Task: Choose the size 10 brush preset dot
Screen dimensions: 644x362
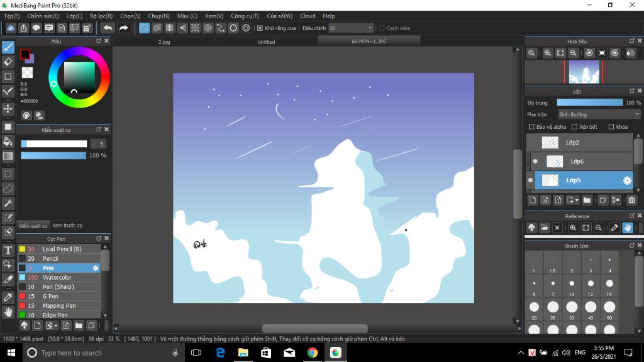Action: pos(572,283)
